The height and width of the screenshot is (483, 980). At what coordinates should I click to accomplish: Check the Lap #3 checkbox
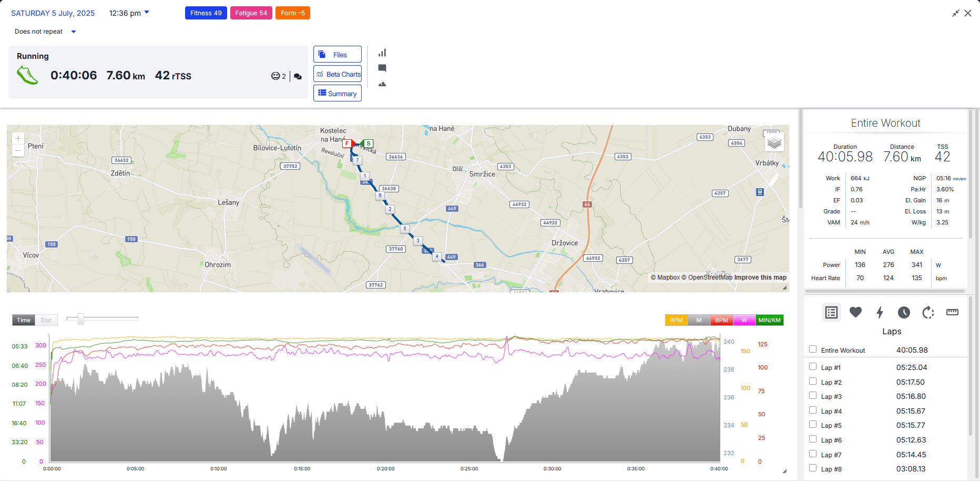point(813,395)
